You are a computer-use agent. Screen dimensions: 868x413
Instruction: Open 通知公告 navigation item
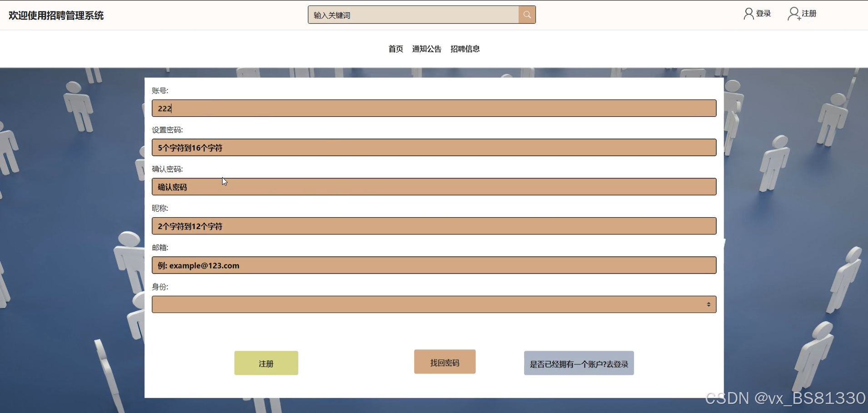click(427, 49)
